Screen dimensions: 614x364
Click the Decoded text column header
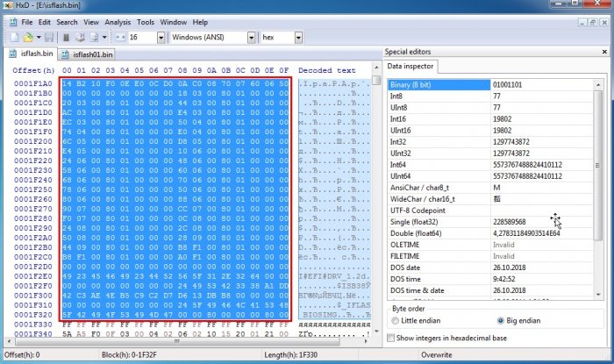[x=326, y=70]
